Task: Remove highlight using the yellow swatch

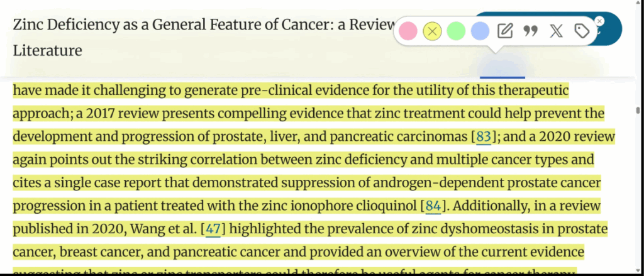Action: point(432,31)
